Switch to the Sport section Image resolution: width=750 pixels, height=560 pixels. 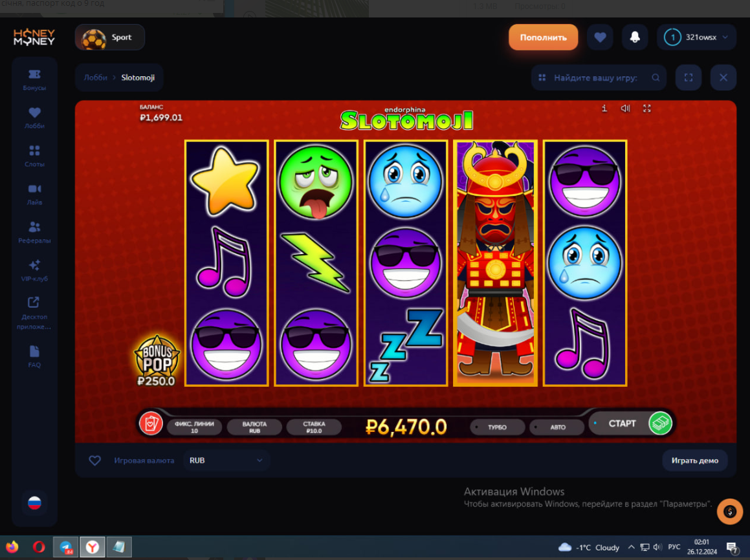point(109,38)
